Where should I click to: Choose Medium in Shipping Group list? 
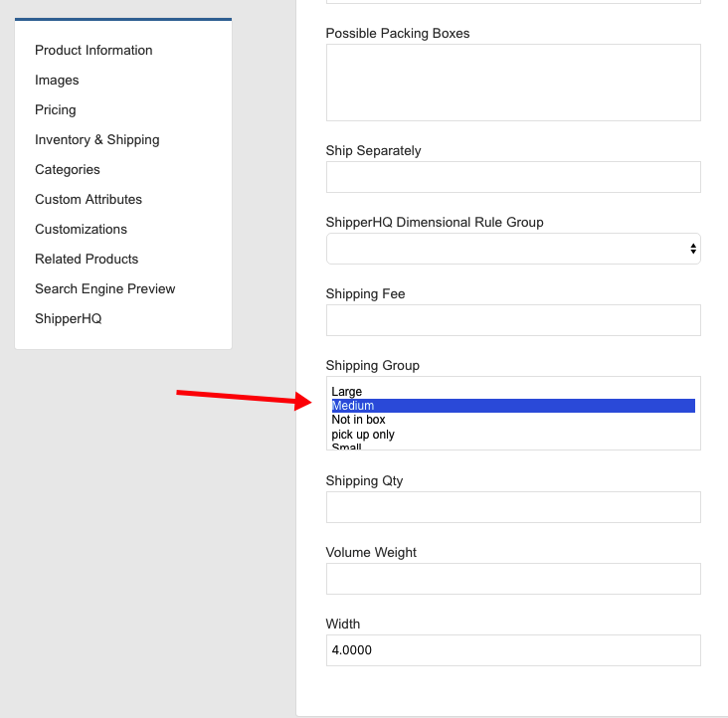click(353, 406)
